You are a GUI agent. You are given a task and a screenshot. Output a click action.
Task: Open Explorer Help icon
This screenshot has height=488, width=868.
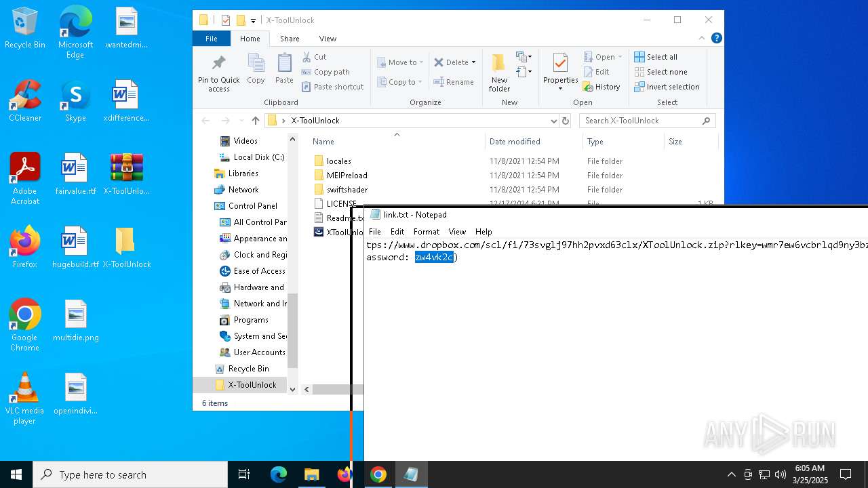716,39
